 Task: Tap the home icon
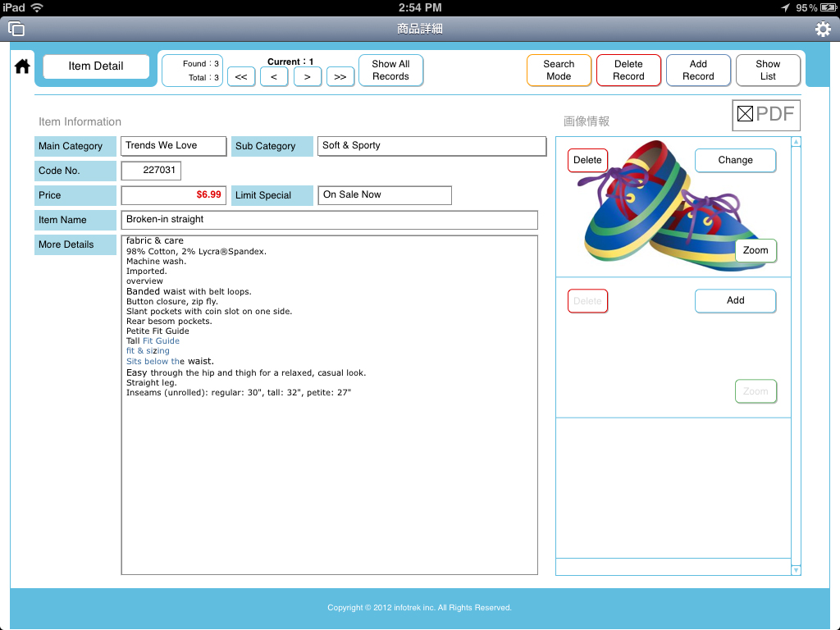22,67
